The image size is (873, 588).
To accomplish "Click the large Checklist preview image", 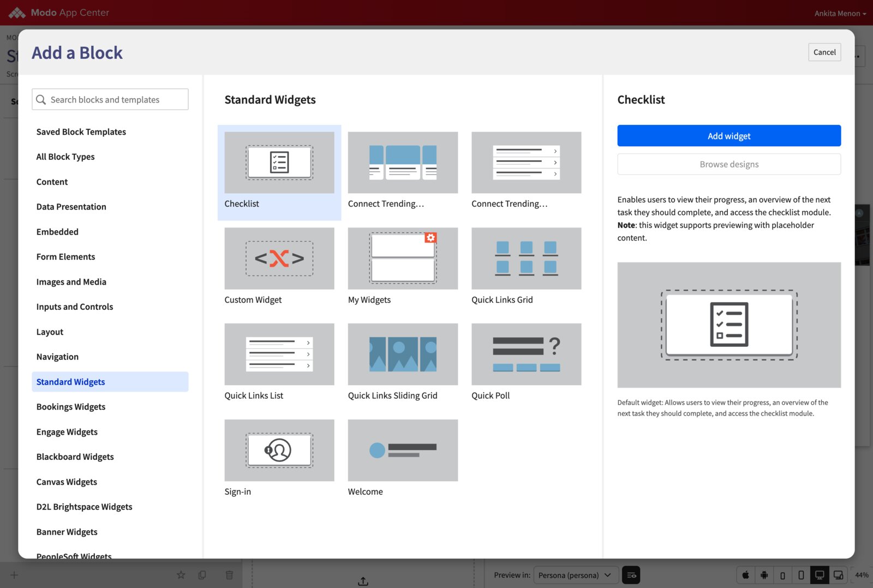I will coord(729,325).
